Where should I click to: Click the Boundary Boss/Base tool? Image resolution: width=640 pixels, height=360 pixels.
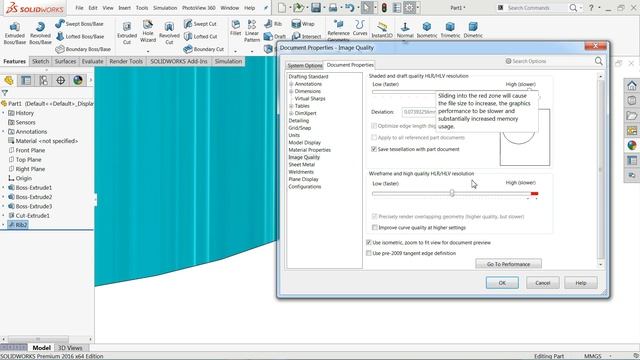coord(83,49)
